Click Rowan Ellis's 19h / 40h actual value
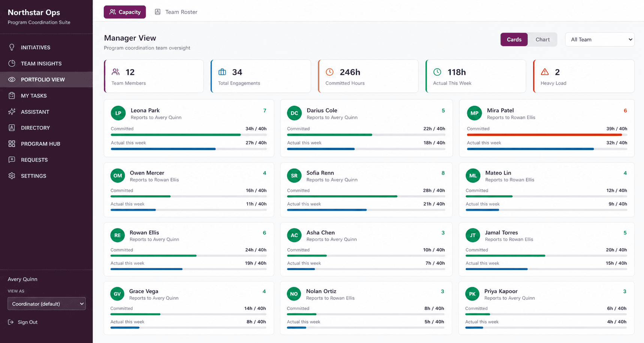The width and height of the screenshot is (644, 343). point(256,263)
